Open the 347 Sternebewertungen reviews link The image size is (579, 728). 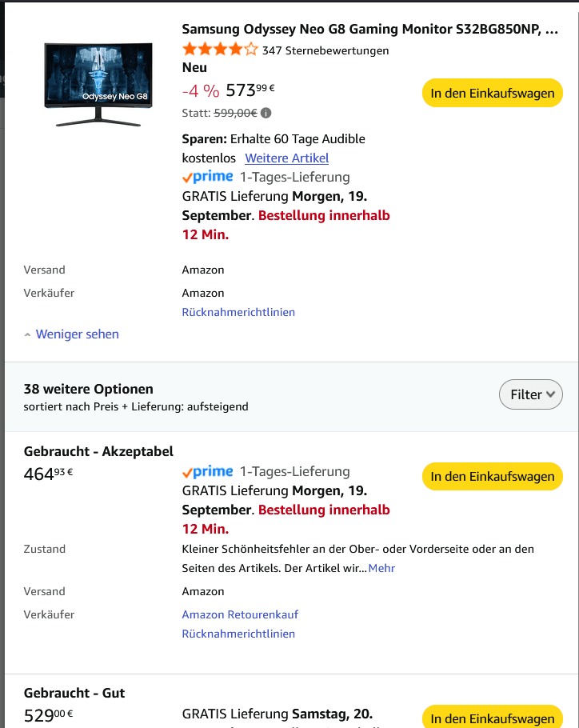coord(325,50)
